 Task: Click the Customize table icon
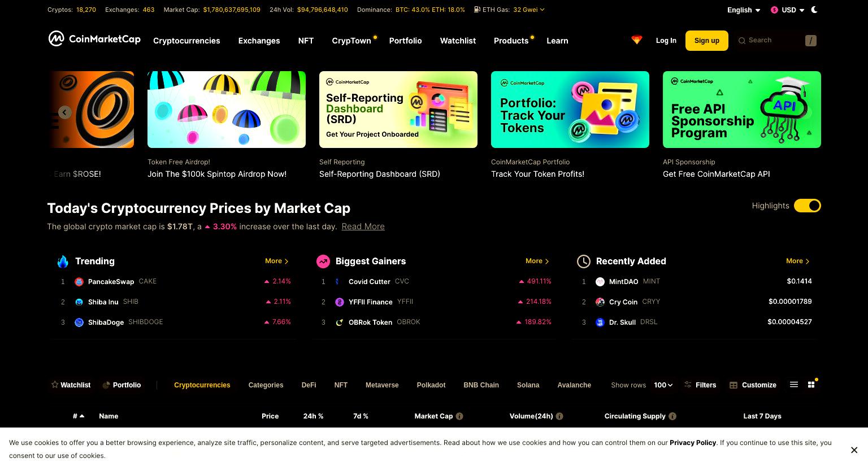(734, 385)
